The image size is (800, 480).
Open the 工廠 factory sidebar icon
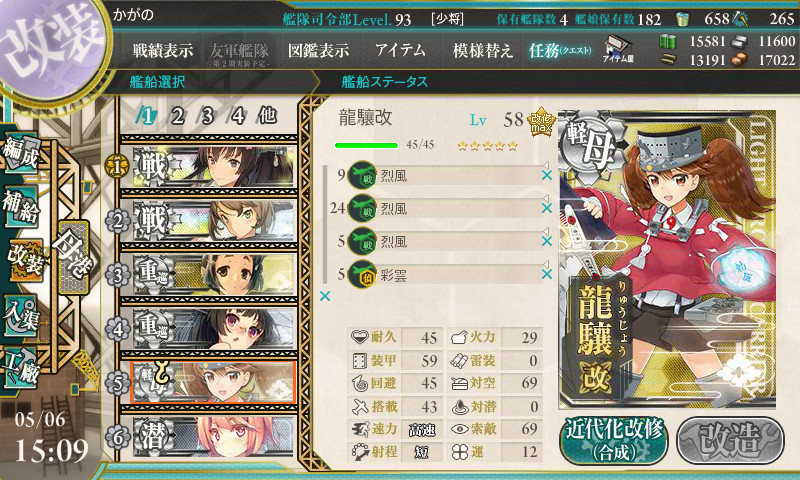(21, 368)
